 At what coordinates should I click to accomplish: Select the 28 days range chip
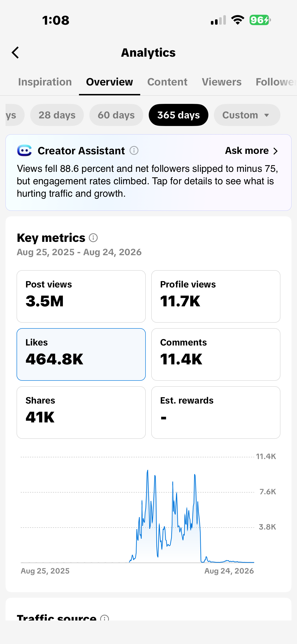point(57,115)
